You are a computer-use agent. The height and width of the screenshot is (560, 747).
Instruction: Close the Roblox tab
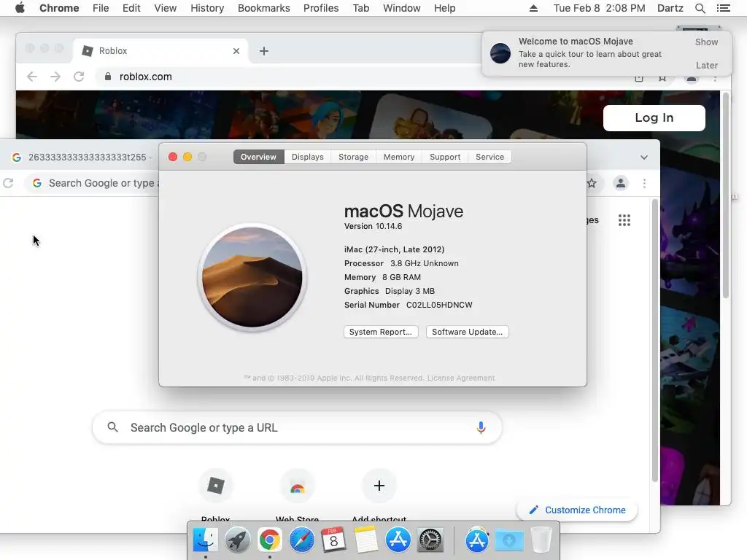(x=236, y=51)
